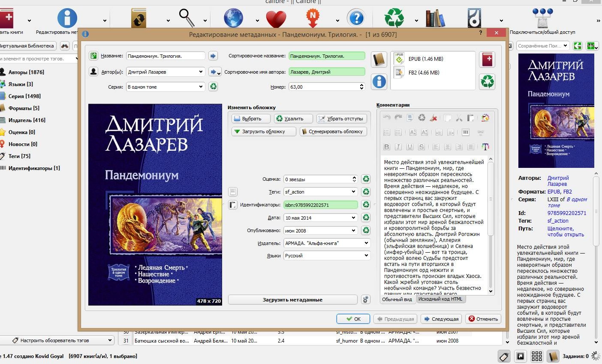
Task: Clear tags with icon right of Теги field
Action: [366, 192]
